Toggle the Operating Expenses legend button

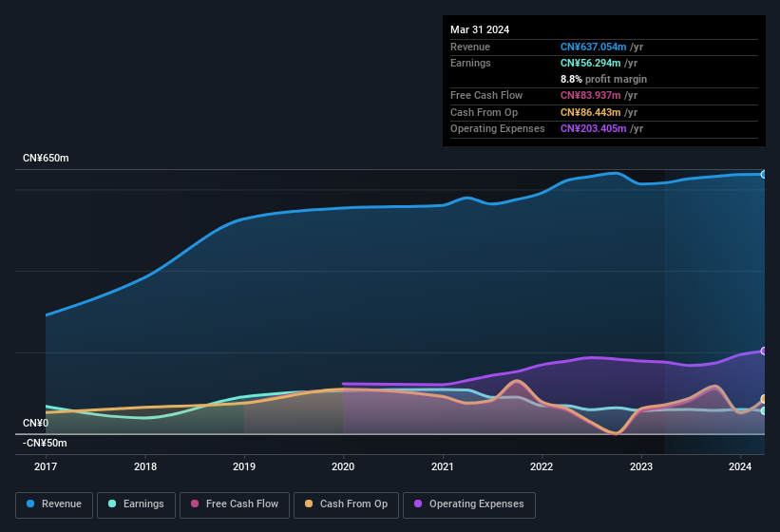coord(469,504)
